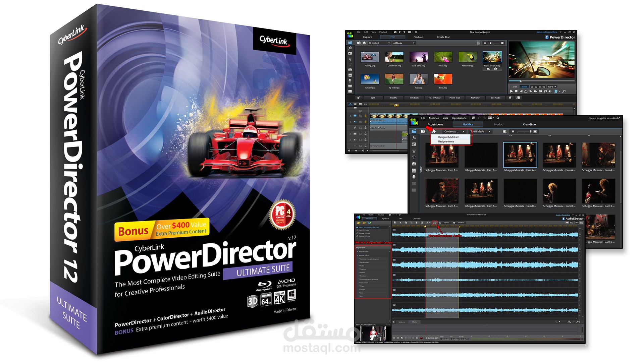
Task: Click fast forward button under preview
Action: click(536, 91)
